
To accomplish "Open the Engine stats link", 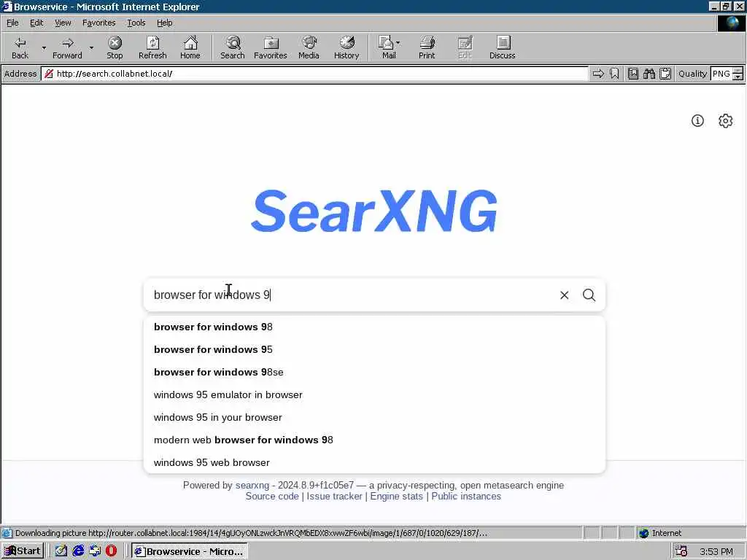I will coord(396,496).
